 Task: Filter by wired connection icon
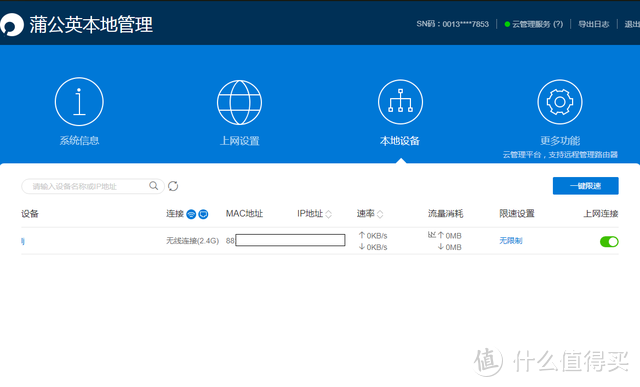203,214
